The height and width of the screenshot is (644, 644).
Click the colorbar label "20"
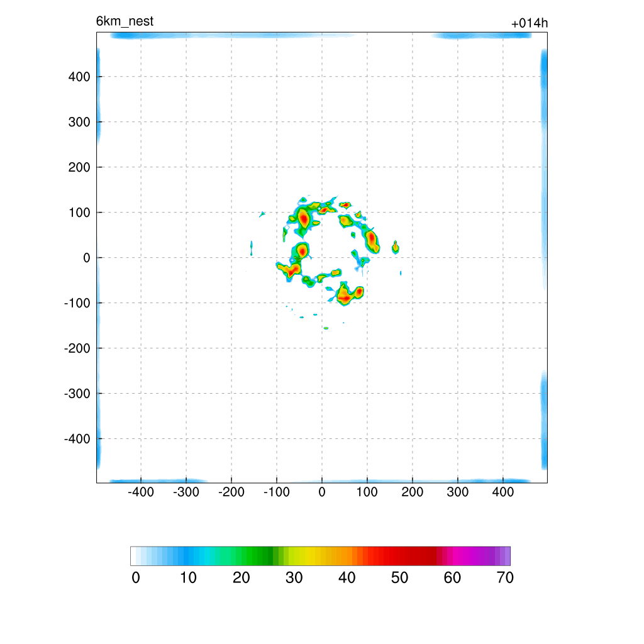pyautogui.click(x=241, y=578)
